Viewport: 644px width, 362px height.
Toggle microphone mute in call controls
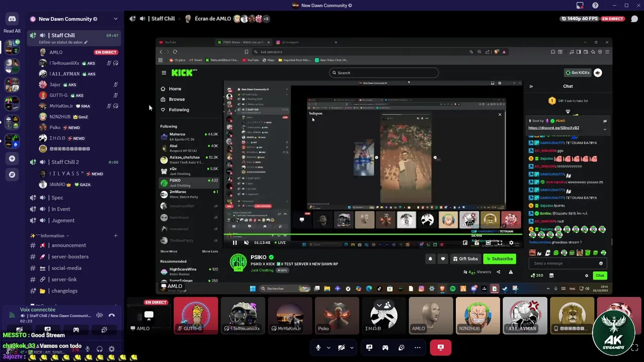318,347
